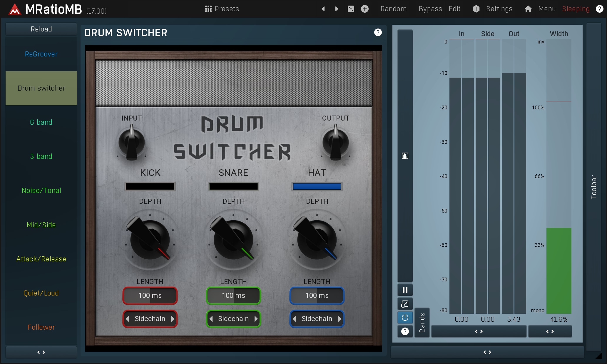Click the meter popup window icon
This screenshot has width=607, height=364.
coord(405,304)
